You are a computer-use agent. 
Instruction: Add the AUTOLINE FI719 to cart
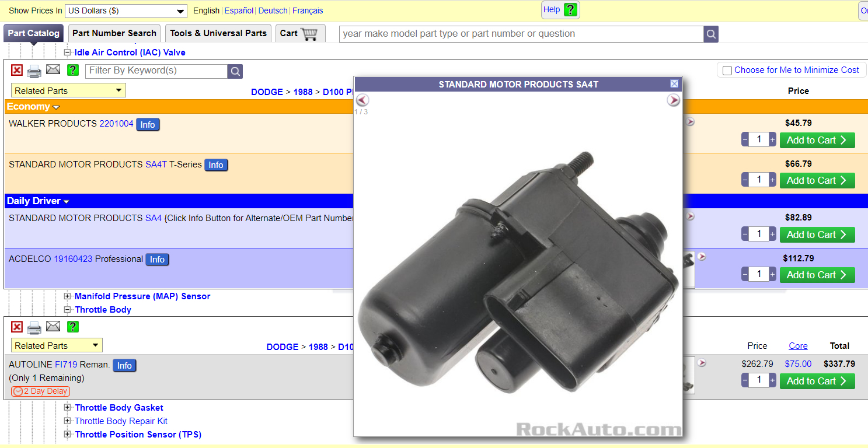tap(817, 381)
